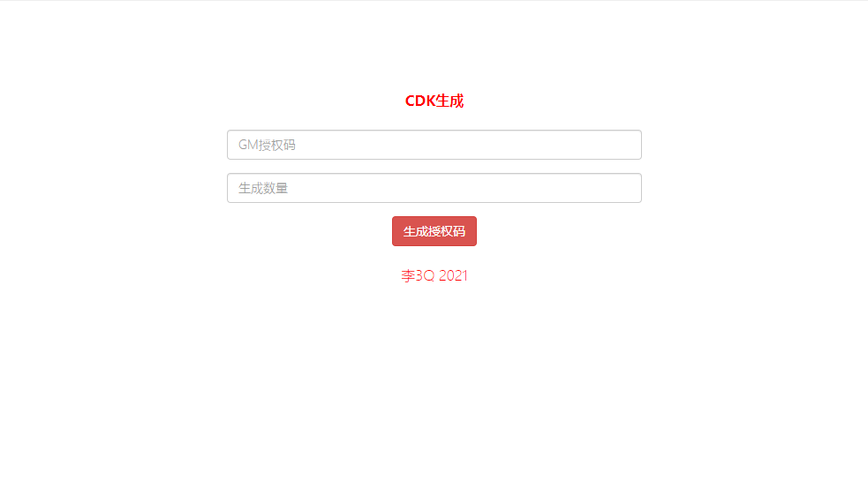Focus the 生成数量 input field
Image resolution: width=868 pixels, height=480 pixels.
(x=434, y=188)
